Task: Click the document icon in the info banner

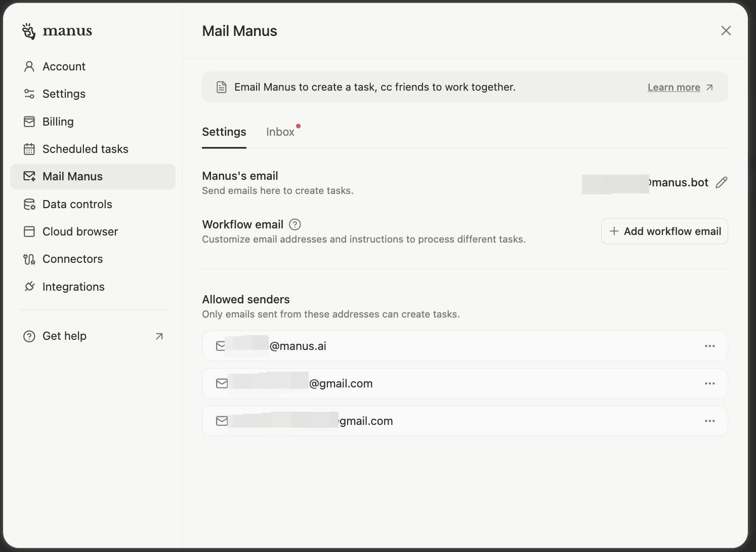Action: coord(221,87)
